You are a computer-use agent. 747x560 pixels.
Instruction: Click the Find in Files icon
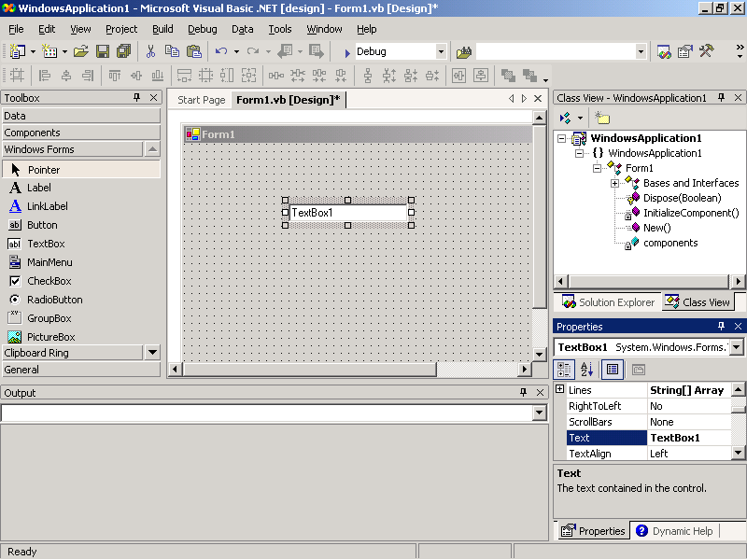[463, 52]
